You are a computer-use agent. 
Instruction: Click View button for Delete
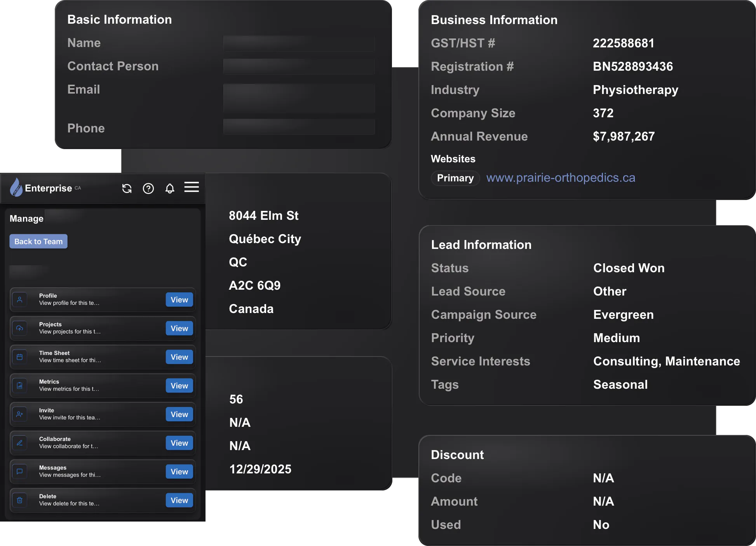tap(179, 500)
